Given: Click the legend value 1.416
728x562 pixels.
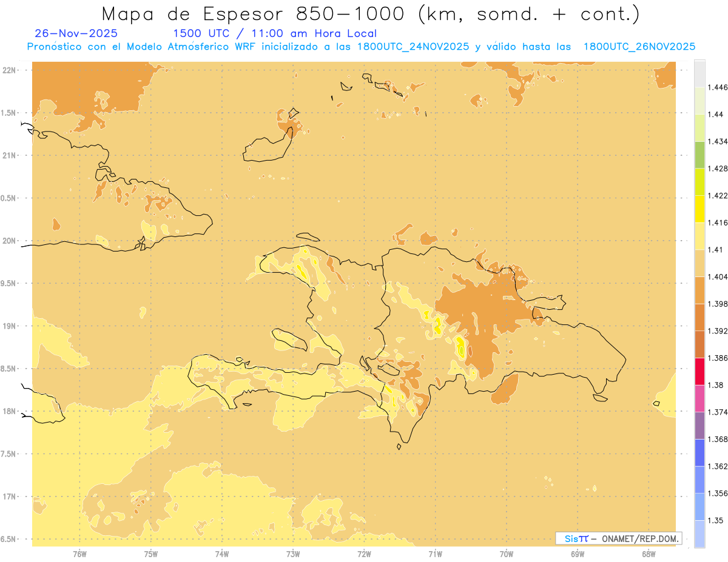Looking at the screenshot, I should click(719, 222).
